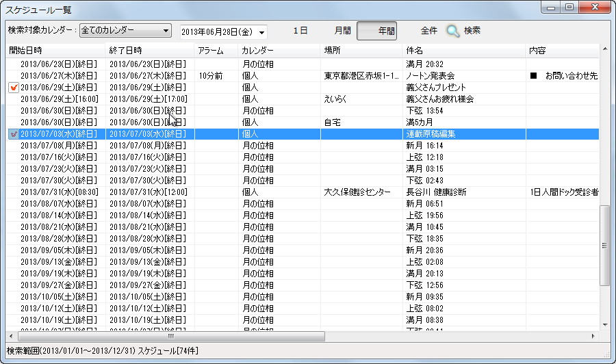Select the 満月 20:32 row

coord(303,64)
